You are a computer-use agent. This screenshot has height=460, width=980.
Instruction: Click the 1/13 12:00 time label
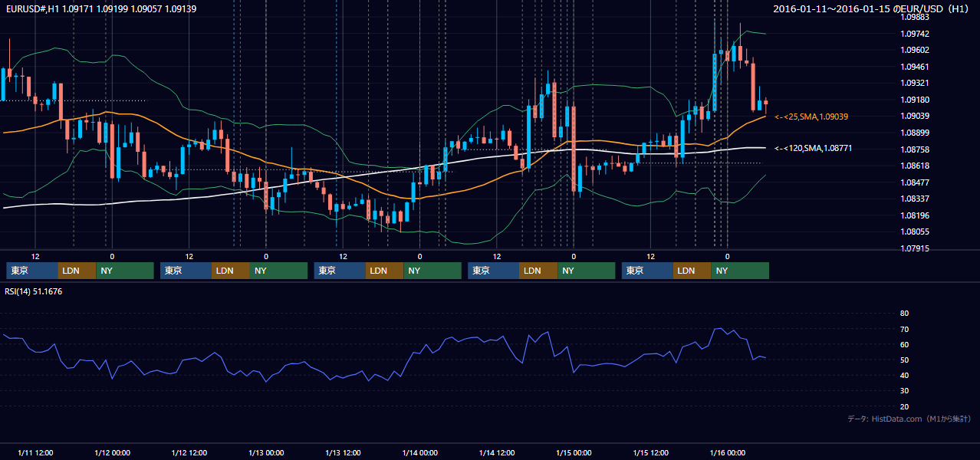coord(344,452)
